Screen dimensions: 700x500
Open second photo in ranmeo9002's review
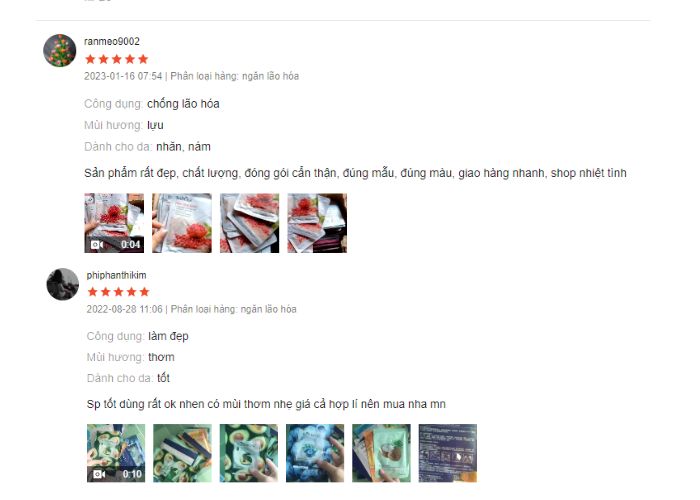pos(182,223)
